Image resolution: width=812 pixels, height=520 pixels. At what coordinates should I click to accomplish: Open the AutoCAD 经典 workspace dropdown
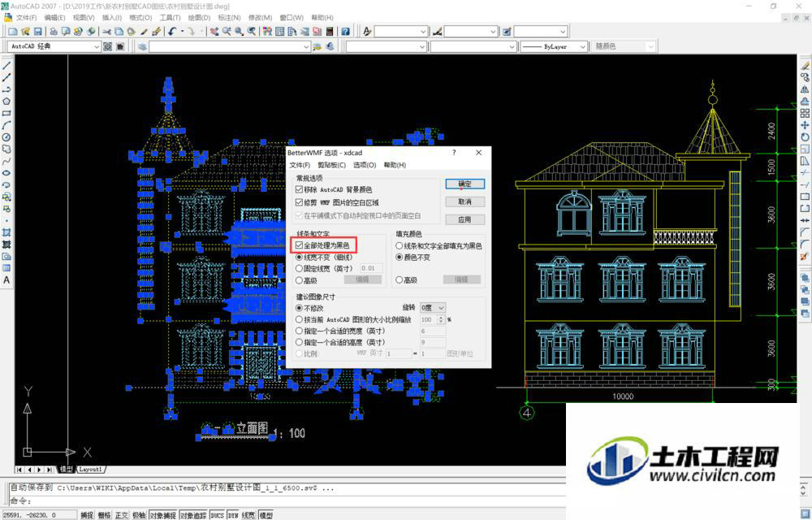tap(54, 46)
